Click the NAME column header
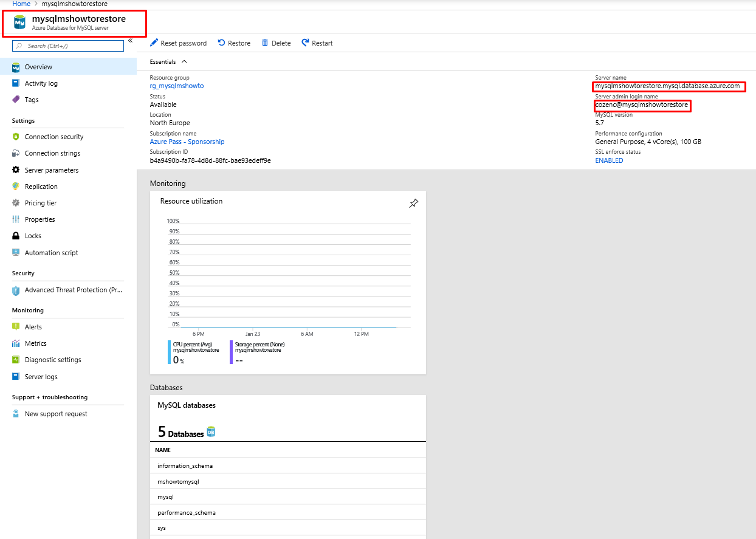Screen dimensions: 756x539 coord(163,450)
